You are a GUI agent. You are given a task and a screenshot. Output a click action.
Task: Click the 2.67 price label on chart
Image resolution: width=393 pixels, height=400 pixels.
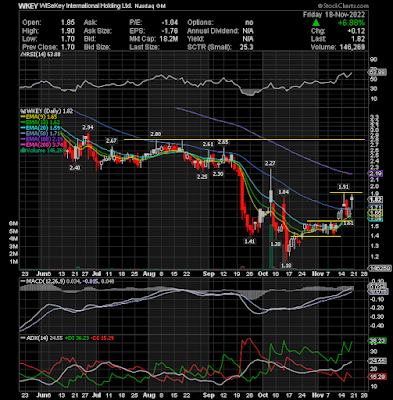pos(111,141)
